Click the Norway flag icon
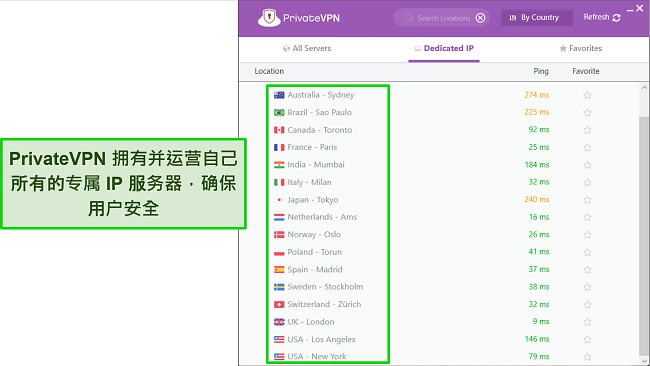 (279, 235)
